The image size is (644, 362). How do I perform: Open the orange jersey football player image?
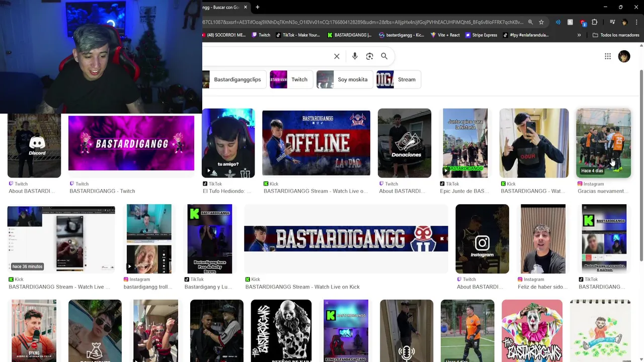467,331
